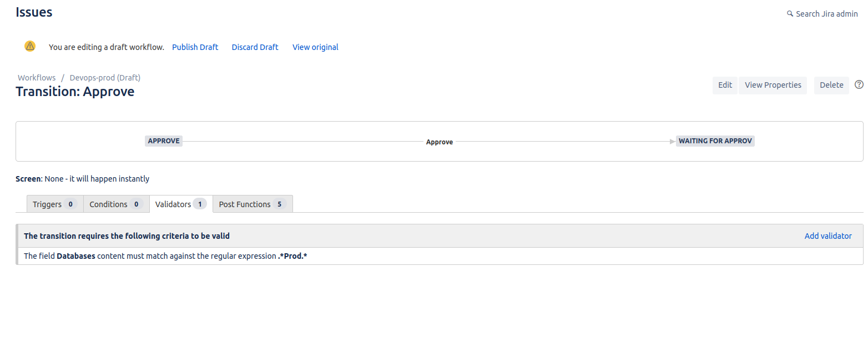
Task: Click the Approve label on the transition line
Action: (440, 142)
